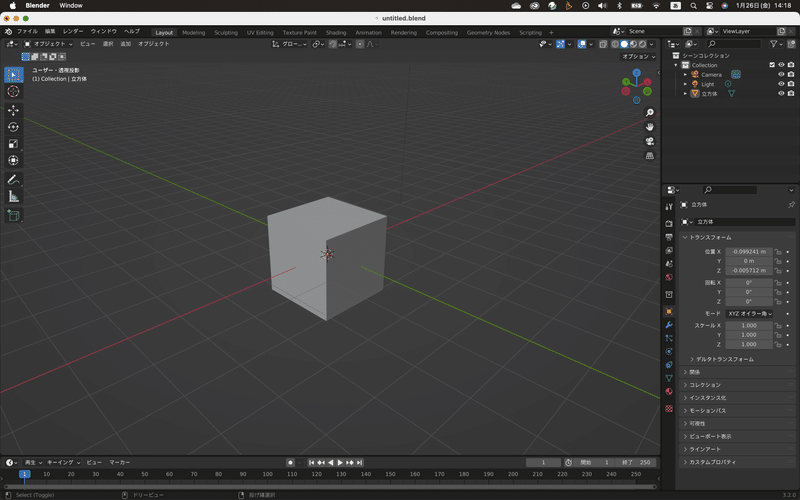Open the Scene properties tab

tap(669, 264)
